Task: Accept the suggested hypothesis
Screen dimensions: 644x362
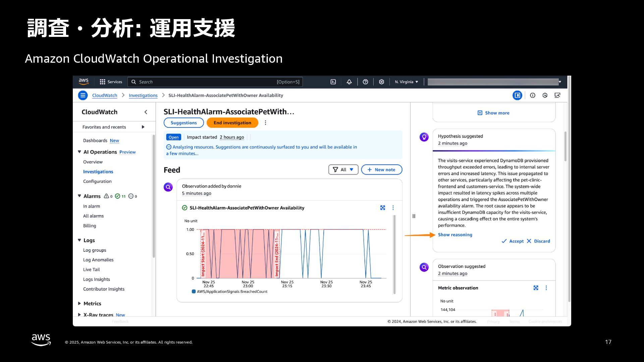Action: pyautogui.click(x=513, y=241)
